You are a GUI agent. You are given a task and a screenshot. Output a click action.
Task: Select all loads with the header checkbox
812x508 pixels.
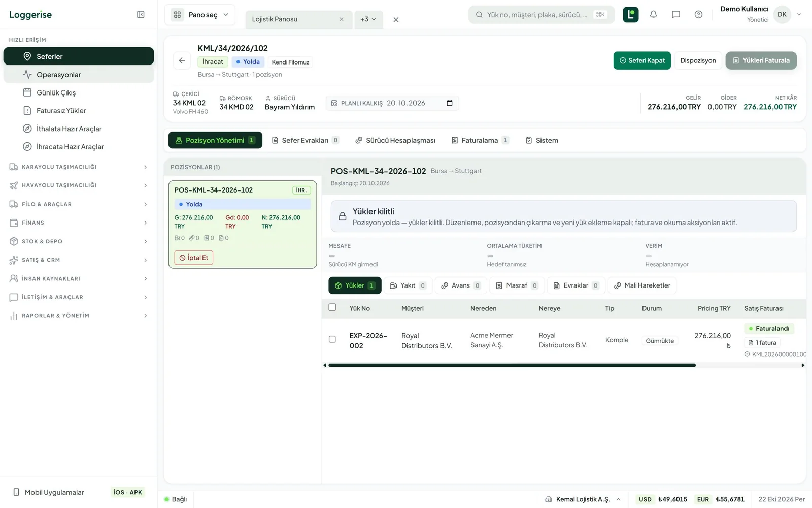click(x=332, y=307)
